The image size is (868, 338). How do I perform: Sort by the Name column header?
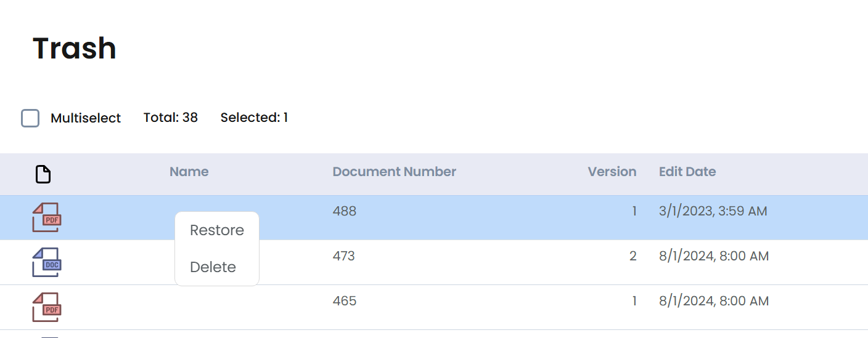(189, 172)
